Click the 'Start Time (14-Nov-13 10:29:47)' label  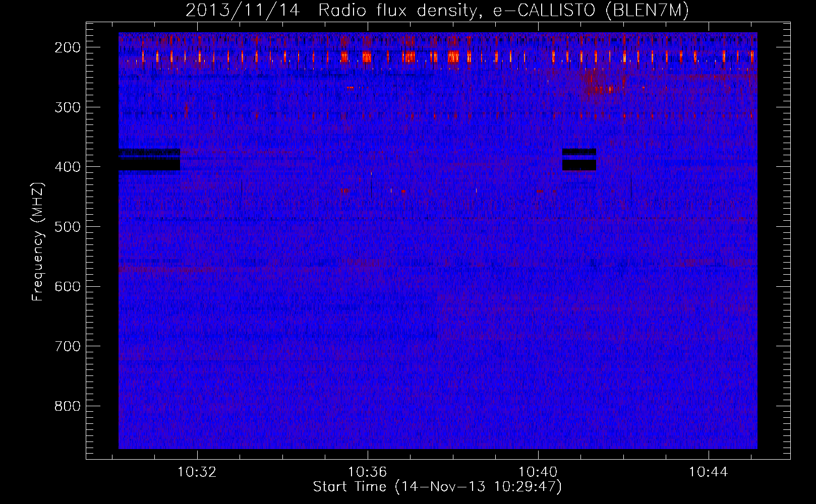coord(437,487)
